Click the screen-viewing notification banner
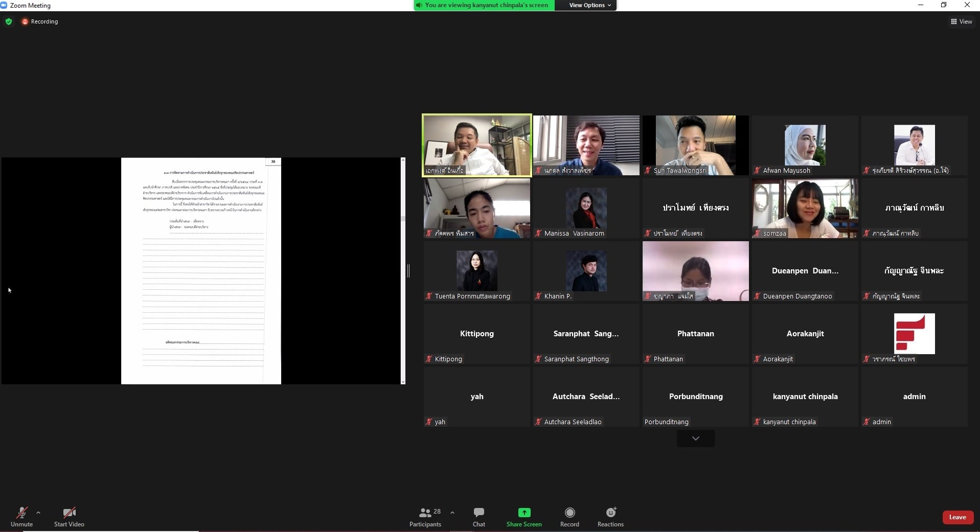Screen dimensions: 980x532 484,5
